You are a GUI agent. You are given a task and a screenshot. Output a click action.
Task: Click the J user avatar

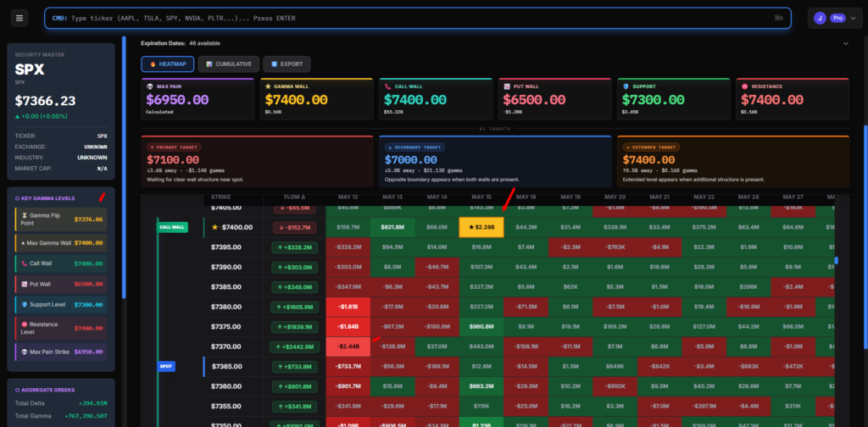820,19
